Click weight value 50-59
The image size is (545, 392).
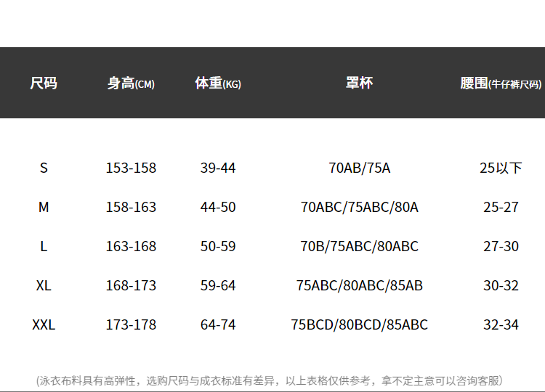click(218, 247)
